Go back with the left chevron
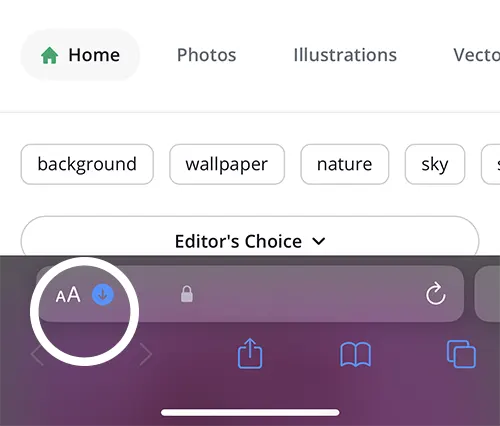This screenshot has height=426, width=500. pyautogui.click(x=37, y=354)
